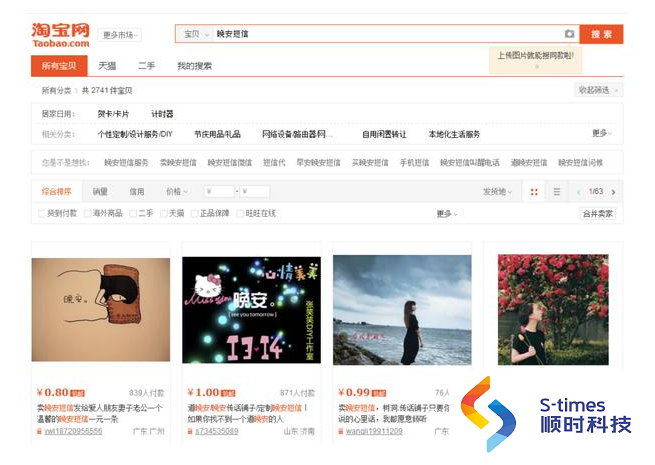This screenshot has height=465, width=655.
Task: Focus the maximum price input field
Action: pos(255,192)
